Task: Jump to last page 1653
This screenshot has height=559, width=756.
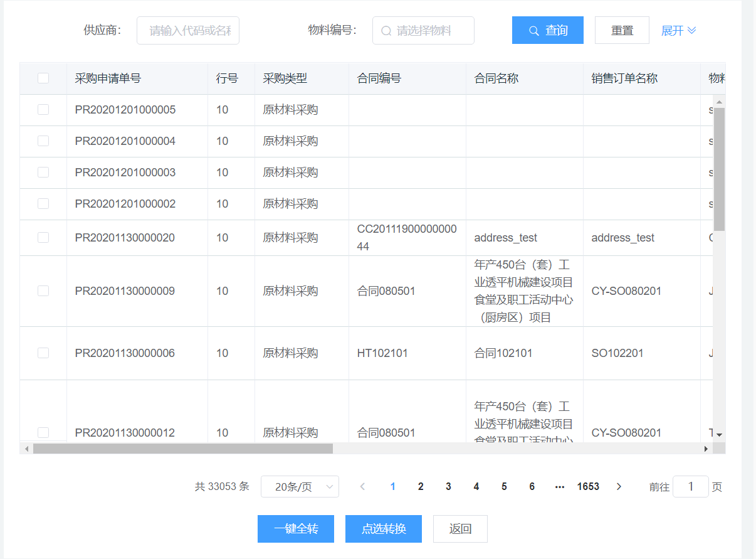Action: pos(588,487)
